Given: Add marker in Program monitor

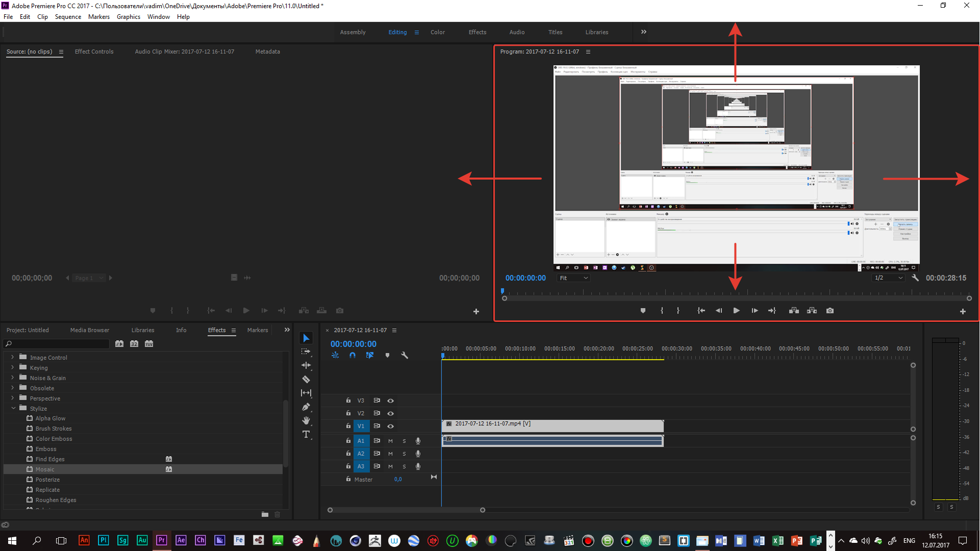Looking at the screenshot, I should point(643,310).
